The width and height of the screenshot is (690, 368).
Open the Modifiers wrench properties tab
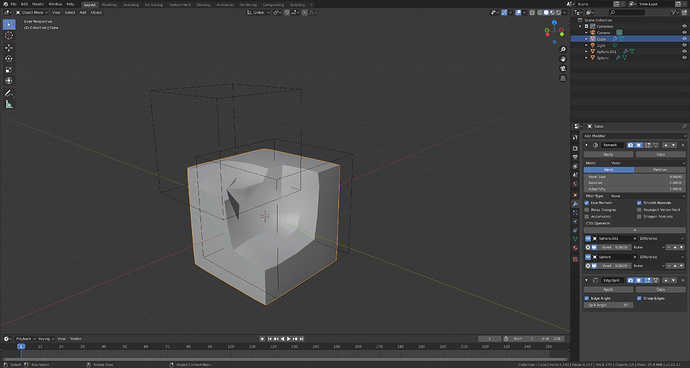575,204
